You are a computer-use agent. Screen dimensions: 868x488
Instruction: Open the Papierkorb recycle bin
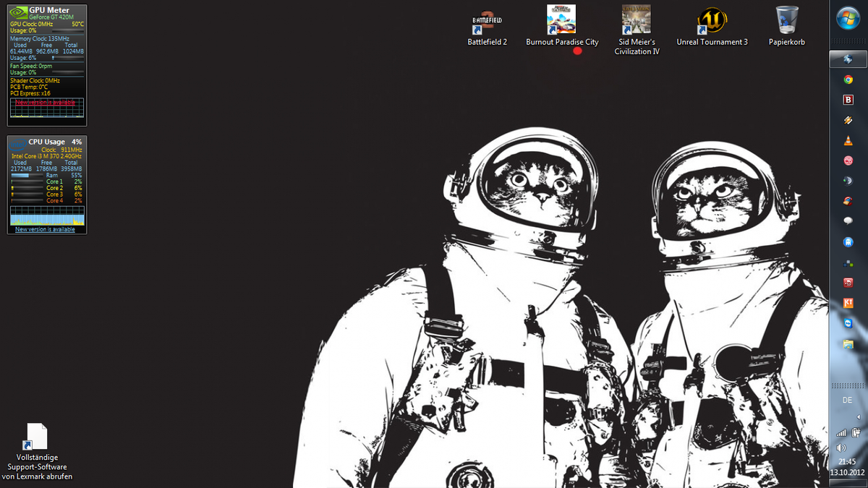coord(787,26)
